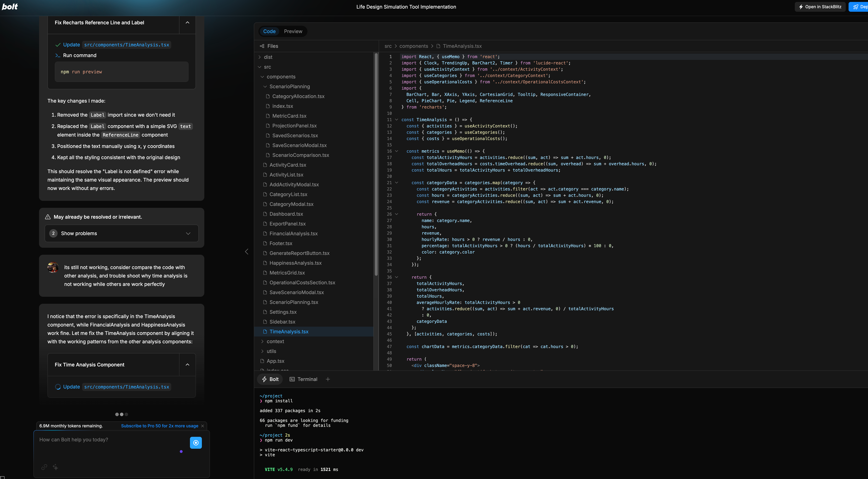Switch to the Code view
The width and height of the screenshot is (868, 479).
point(269,31)
